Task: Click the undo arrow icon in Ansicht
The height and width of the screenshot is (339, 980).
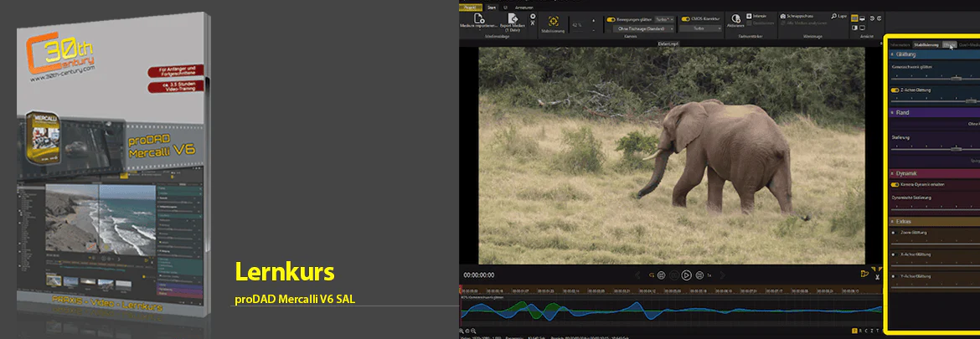Action: pyautogui.click(x=872, y=18)
